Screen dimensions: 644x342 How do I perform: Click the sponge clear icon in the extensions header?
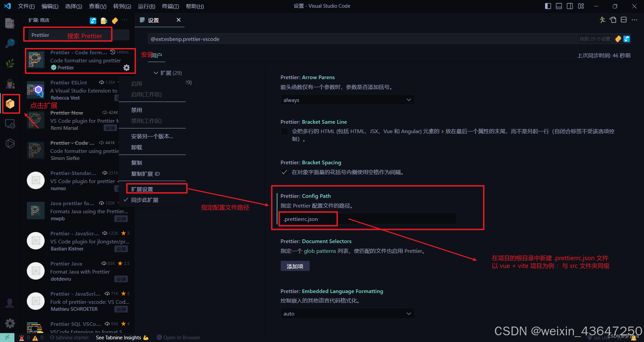pos(115,21)
